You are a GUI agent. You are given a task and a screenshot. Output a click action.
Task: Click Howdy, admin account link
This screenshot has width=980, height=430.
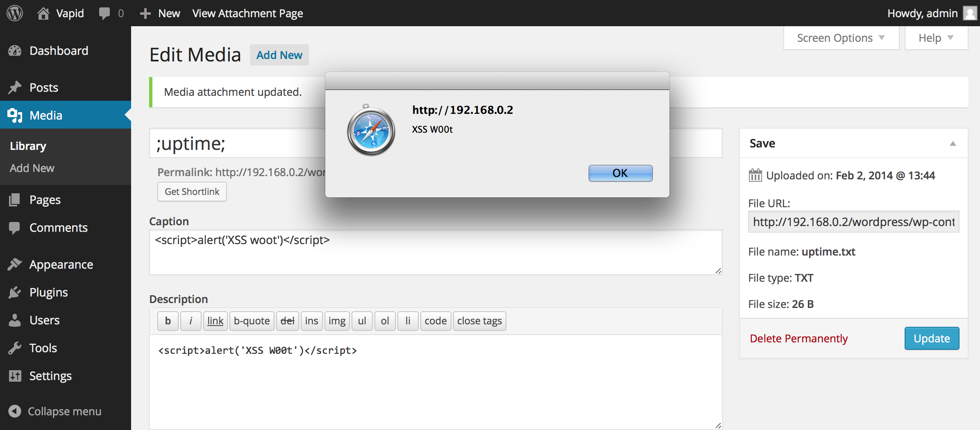point(922,14)
